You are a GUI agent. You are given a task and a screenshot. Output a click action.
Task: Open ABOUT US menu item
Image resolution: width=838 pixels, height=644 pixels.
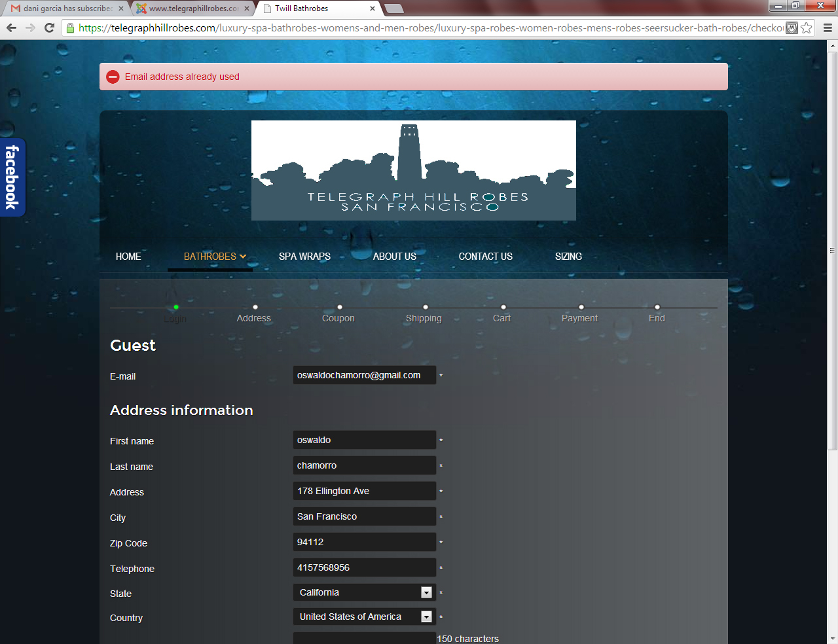[x=395, y=257]
